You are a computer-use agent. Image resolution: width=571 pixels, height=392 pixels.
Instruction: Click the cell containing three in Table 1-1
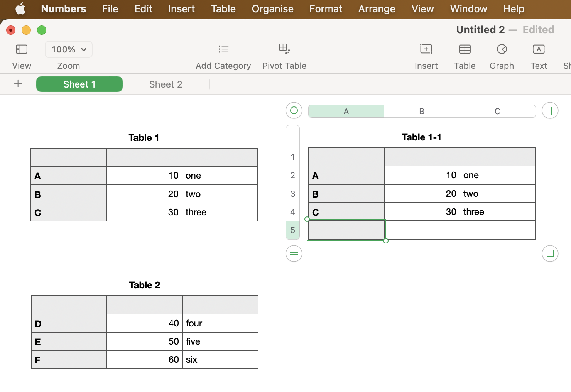click(x=497, y=211)
